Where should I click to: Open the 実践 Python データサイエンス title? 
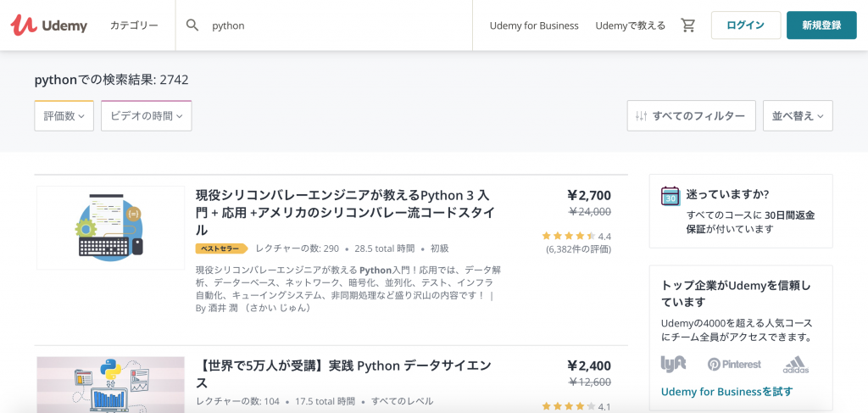coord(343,374)
